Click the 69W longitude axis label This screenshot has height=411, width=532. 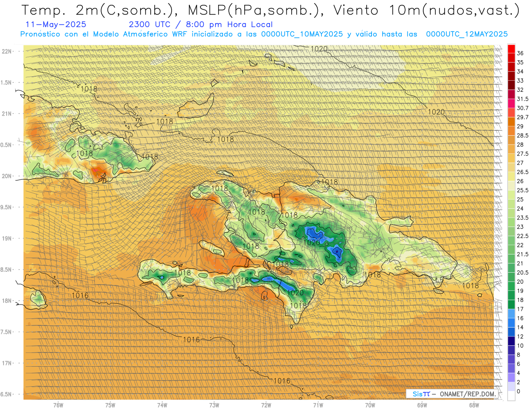click(x=422, y=405)
